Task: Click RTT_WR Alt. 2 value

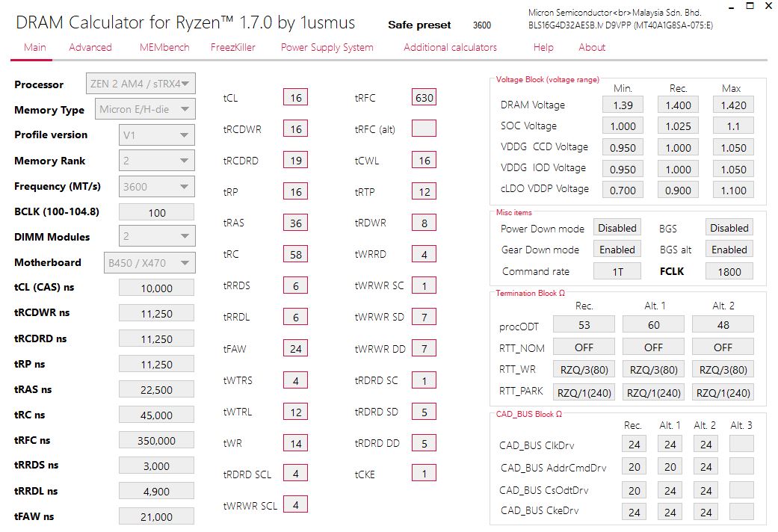Action: click(723, 369)
